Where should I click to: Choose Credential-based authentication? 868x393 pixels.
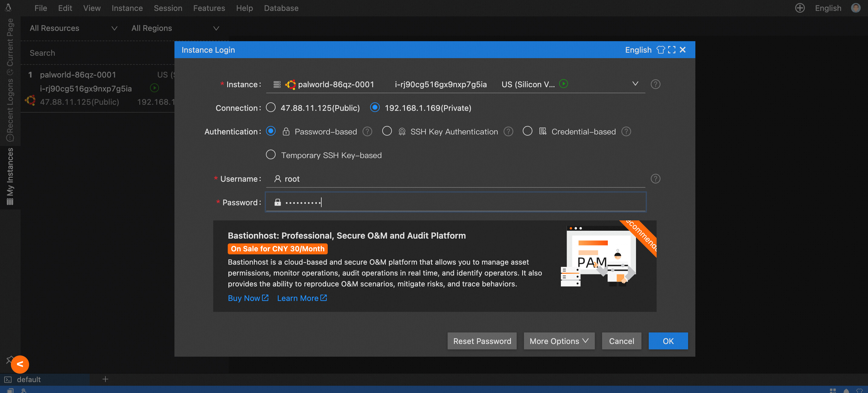point(527,131)
